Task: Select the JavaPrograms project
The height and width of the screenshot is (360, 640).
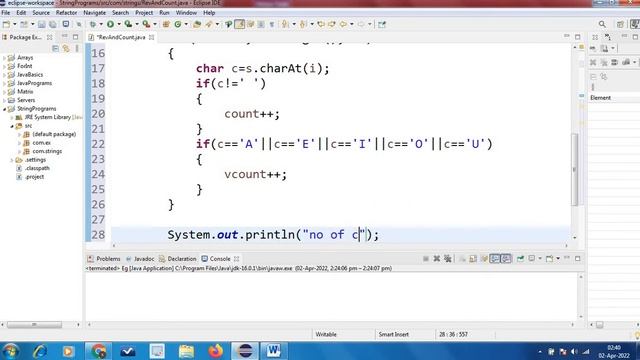Action: tap(34, 83)
